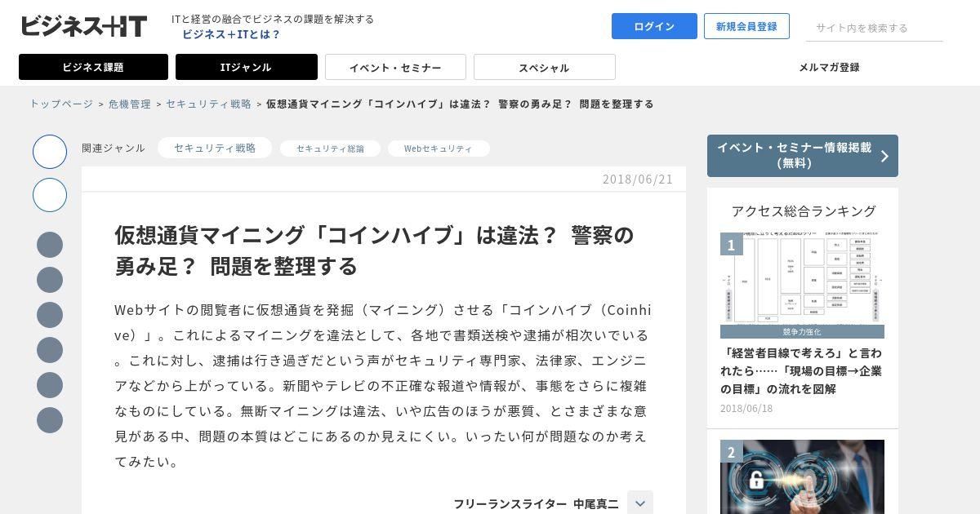Open ranking number 2 security thumbnail
The image size is (980, 514).
(x=802, y=477)
